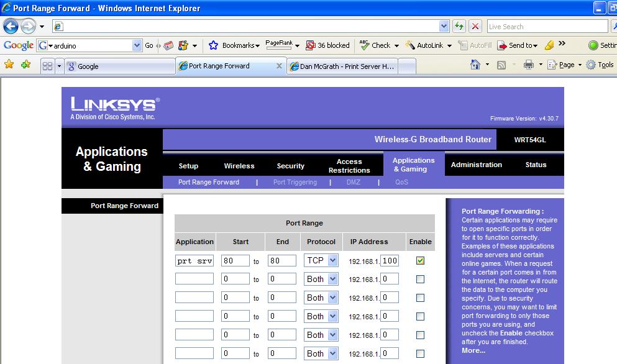Click the Port Range Forward subtab
This screenshot has width=617, height=364.
pyautogui.click(x=209, y=182)
